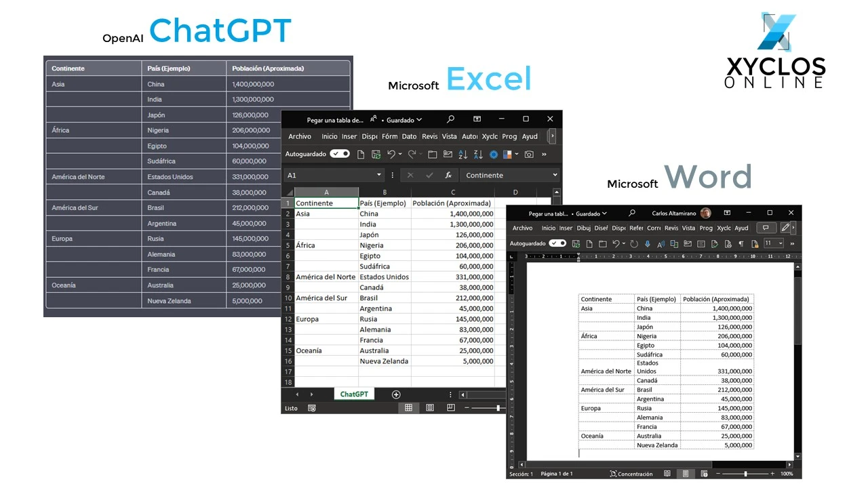Click zoom in plus button in Word
The width and height of the screenshot is (868, 488).
click(x=772, y=474)
